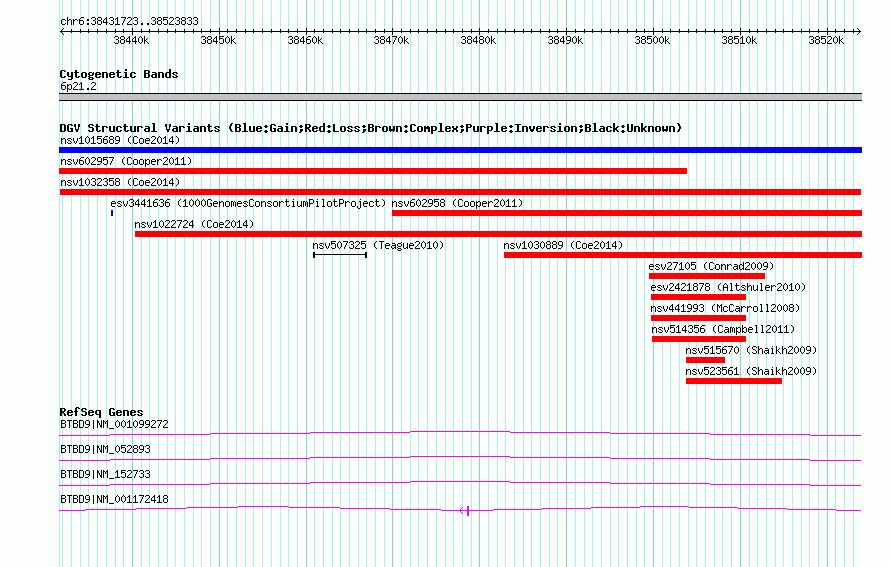Click the RefSeq Genes track title
Viewport: 890px width, 567px height.
pyautogui.click(x=102, y=413)
